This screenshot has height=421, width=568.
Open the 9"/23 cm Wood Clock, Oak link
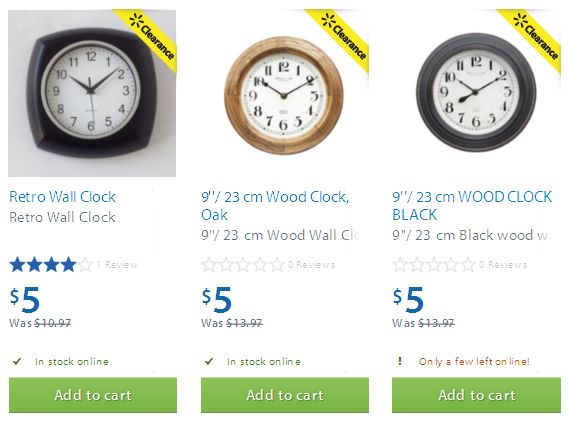[275, 206]
